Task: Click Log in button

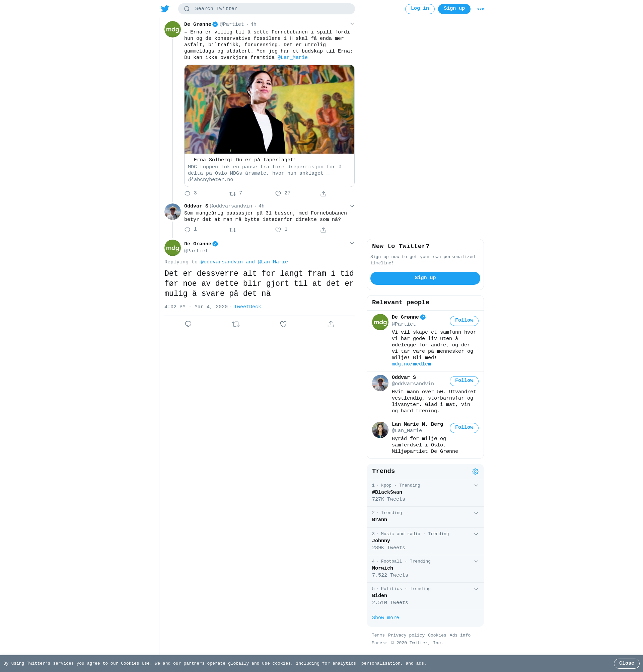Action: point(420,9)
